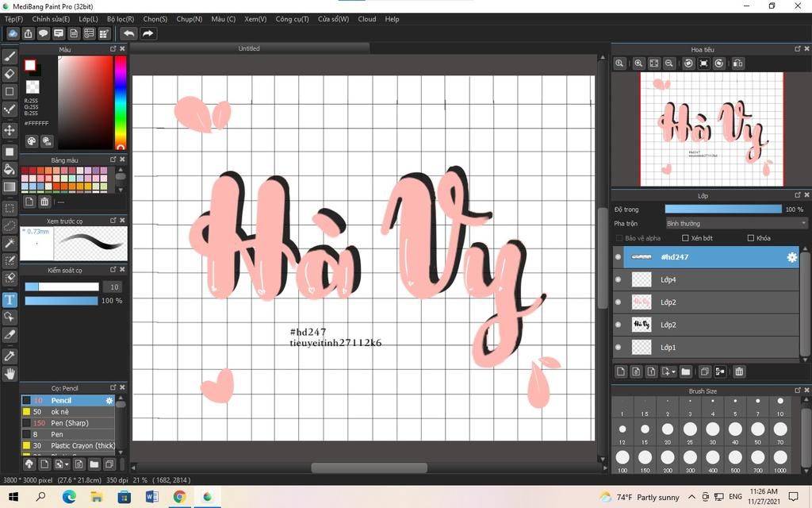Toggle visibility of pink Lớp2 layer

pos(618,302)
